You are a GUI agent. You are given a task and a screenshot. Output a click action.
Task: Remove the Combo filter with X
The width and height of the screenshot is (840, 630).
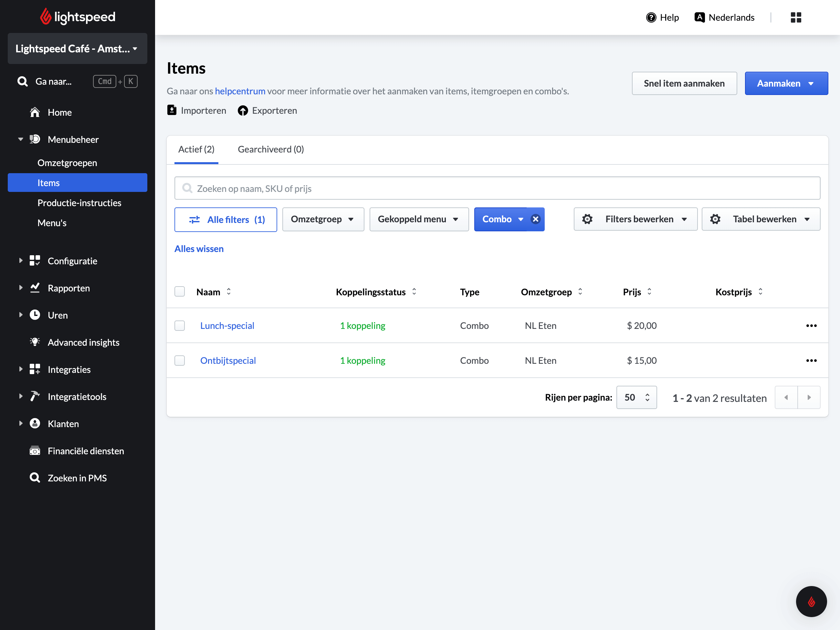coord(535,219)
